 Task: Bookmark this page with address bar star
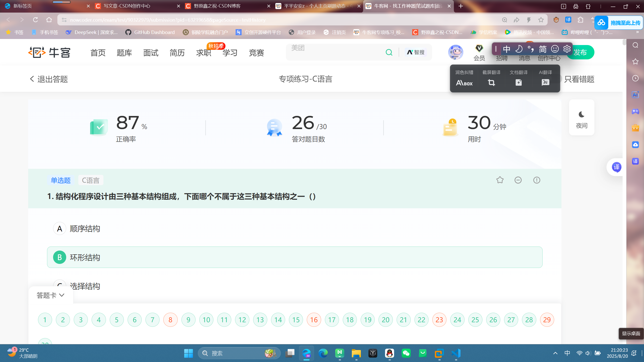(x=541, y=20)
